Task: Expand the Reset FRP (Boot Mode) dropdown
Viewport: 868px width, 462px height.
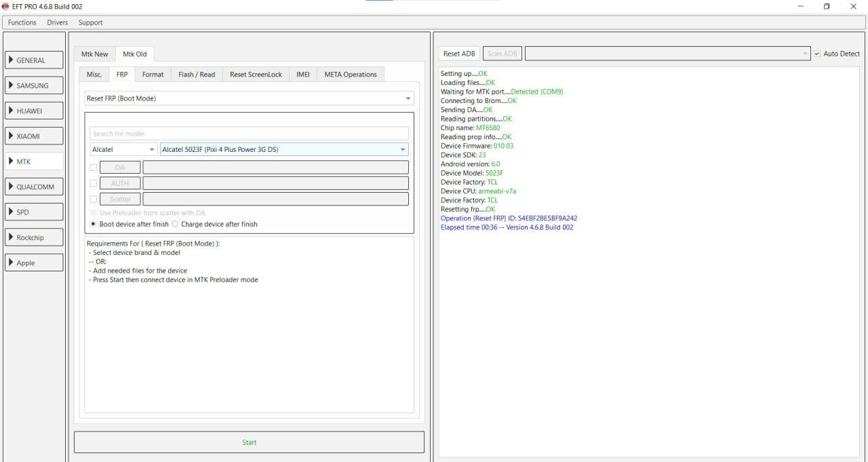Action: pos(249,98)
